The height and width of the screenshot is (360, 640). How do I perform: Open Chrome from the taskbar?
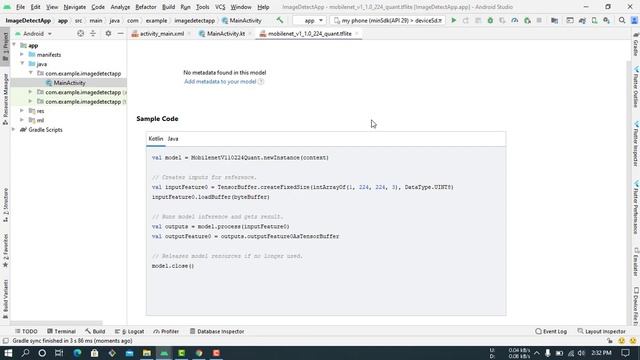click(199, 353)
